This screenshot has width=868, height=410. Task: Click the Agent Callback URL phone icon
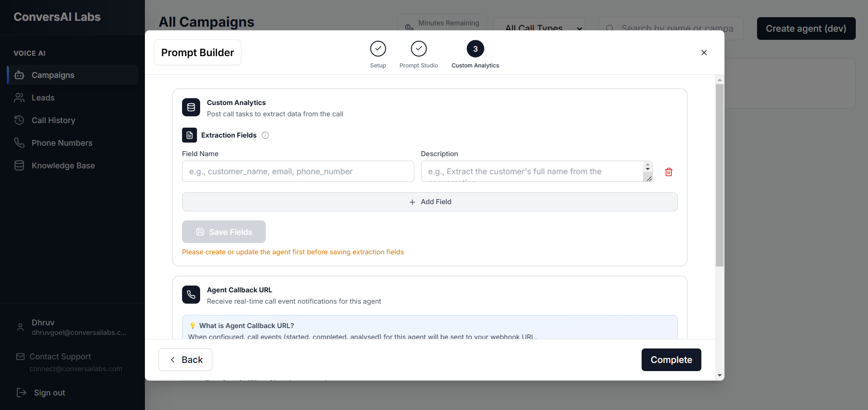pyautogui.click(x=191, y=295)
